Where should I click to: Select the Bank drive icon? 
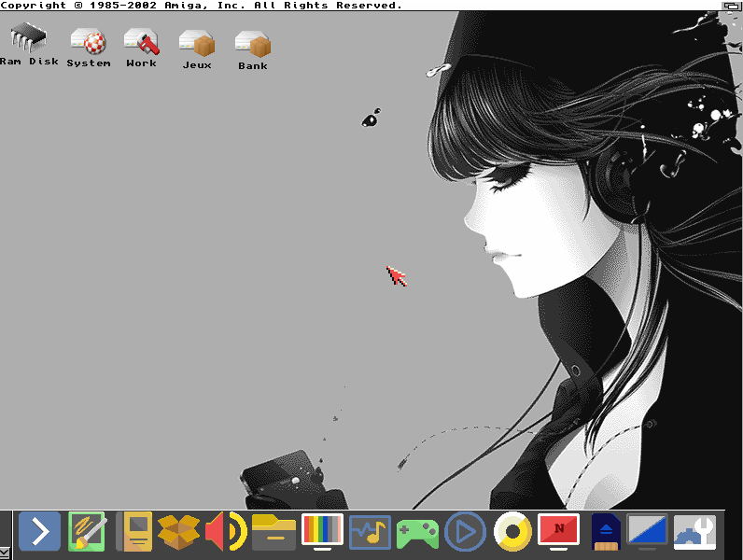[x=253, y=50]
